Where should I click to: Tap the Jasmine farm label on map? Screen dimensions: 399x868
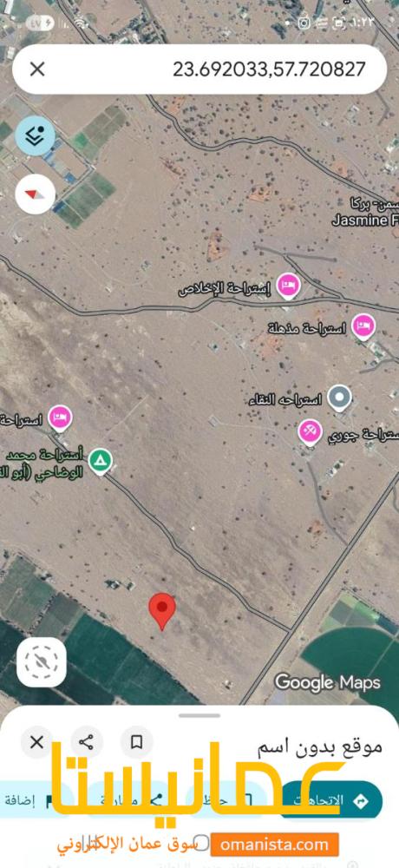point(365,220)
